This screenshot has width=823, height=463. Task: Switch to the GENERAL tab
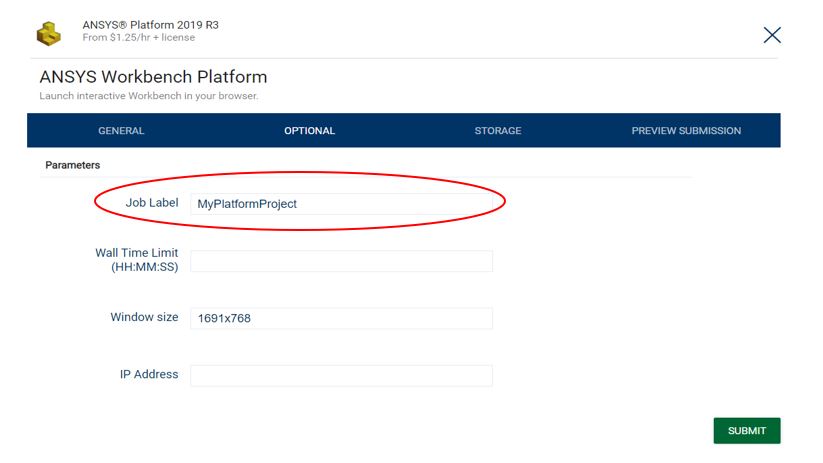click(x=121, y=131)
